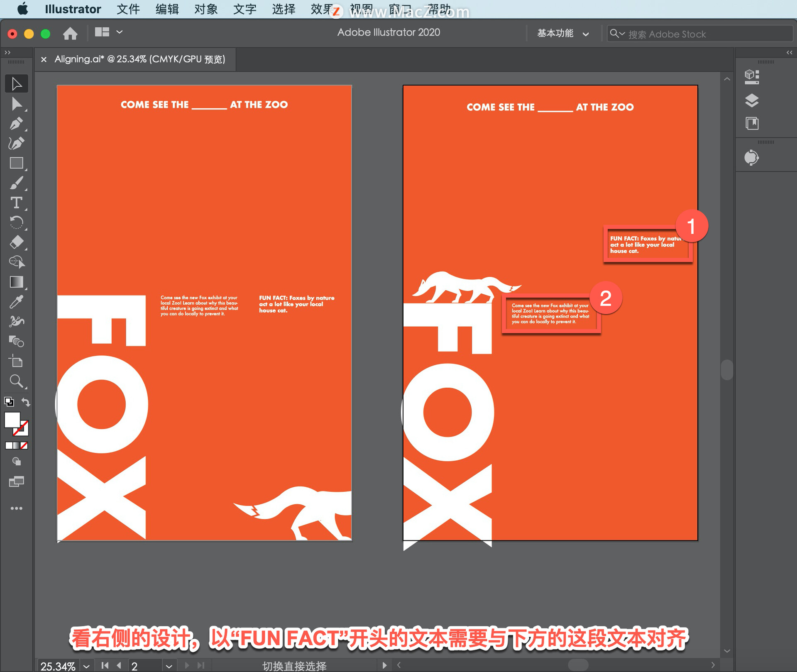
Task: Go to next artboard
Action: tap(187, 665)
